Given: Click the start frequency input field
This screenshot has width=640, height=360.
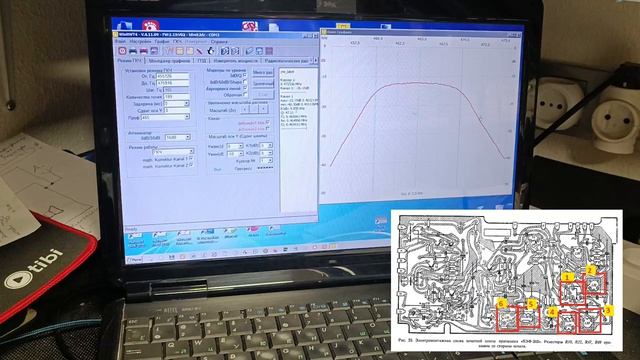Looking at the screenshot, I should 173,76.
